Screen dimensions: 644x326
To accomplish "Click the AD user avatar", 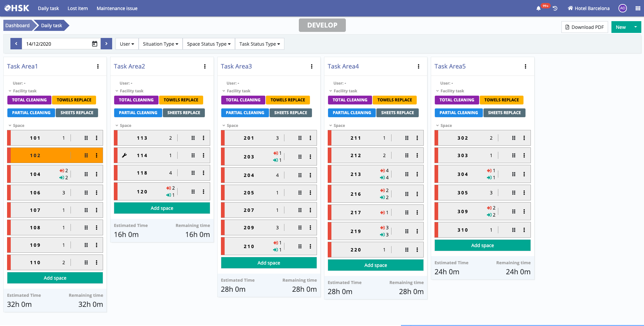I will (623, 8).
